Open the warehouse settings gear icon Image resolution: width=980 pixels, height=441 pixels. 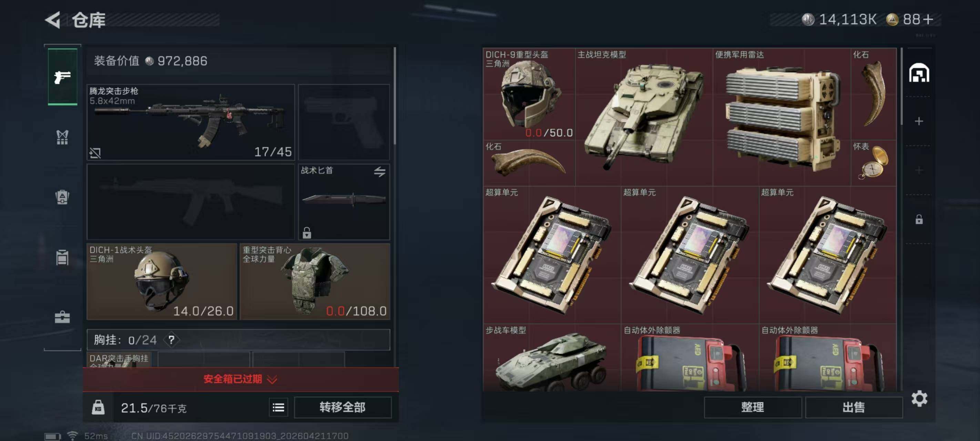tap(919, 398)
